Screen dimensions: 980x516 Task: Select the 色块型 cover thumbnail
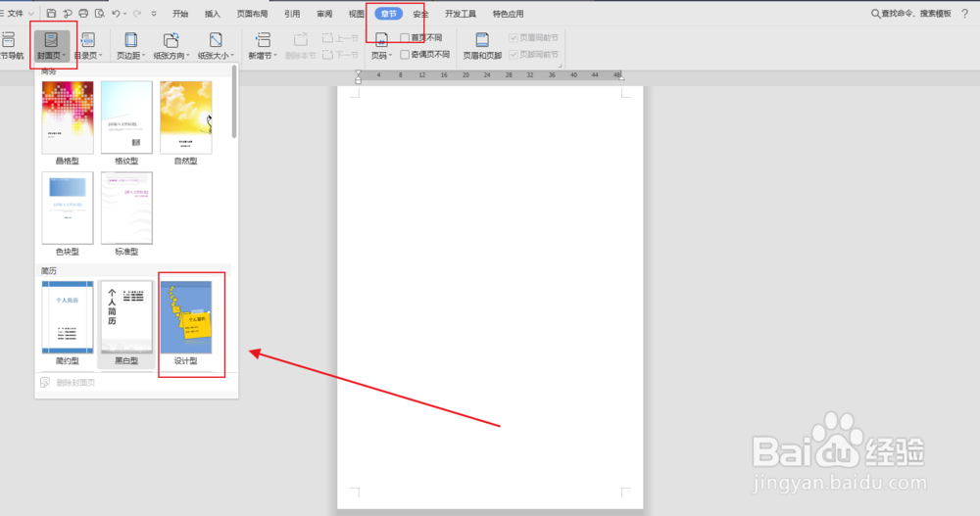(68, 208)
